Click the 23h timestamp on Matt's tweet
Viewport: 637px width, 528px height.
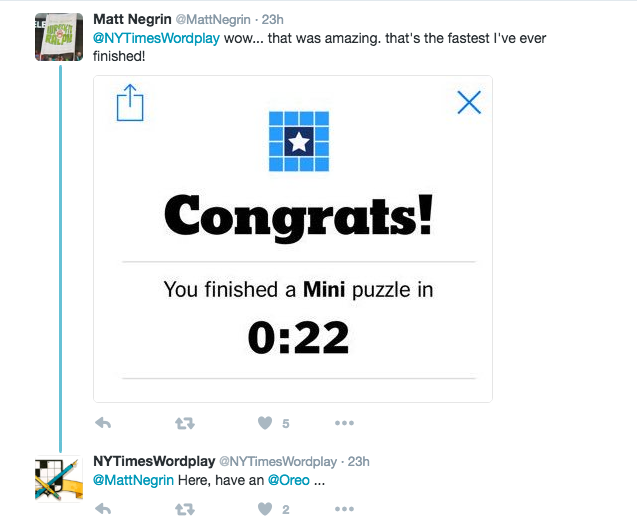tap(273, 19)
